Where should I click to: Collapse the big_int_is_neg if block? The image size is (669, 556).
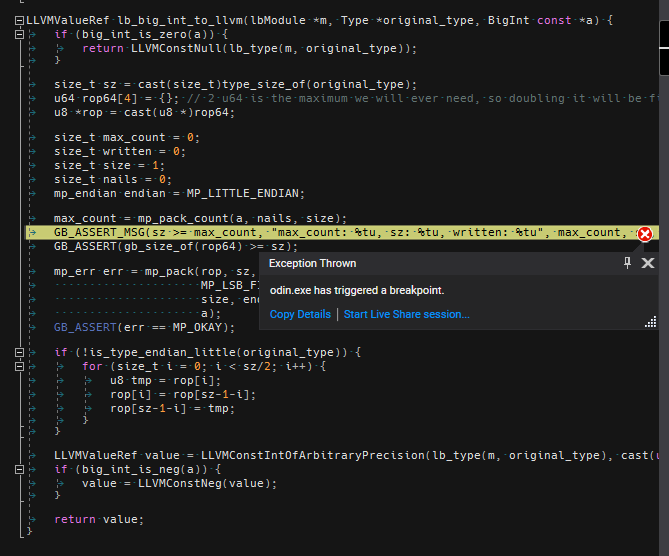tap(19, 470)
